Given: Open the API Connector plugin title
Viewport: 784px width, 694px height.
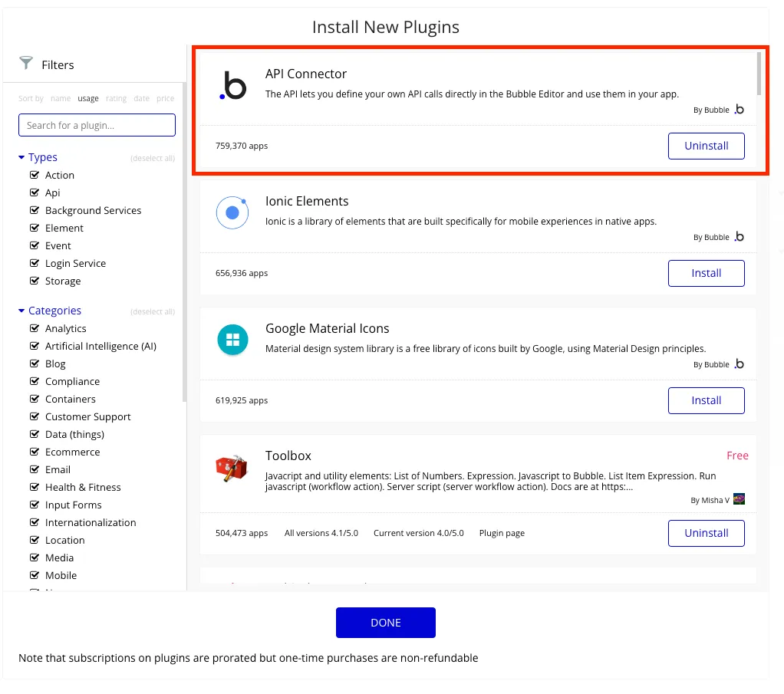Looking at the screenshot, I should (306, 74).
